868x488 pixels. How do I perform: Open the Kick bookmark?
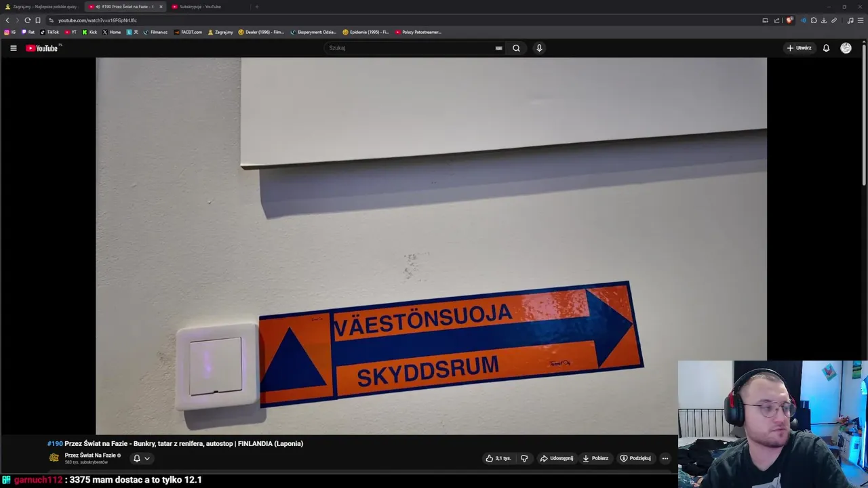click(90, 32)
